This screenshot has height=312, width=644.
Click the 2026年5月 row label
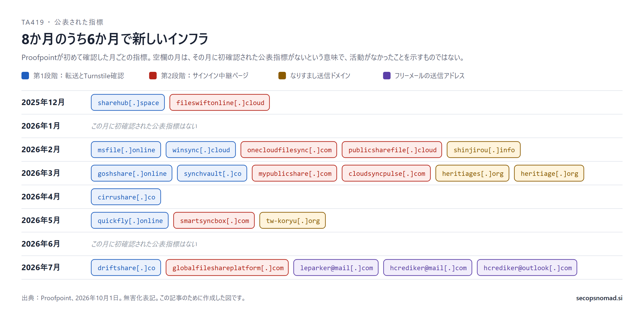click(41, 220)
